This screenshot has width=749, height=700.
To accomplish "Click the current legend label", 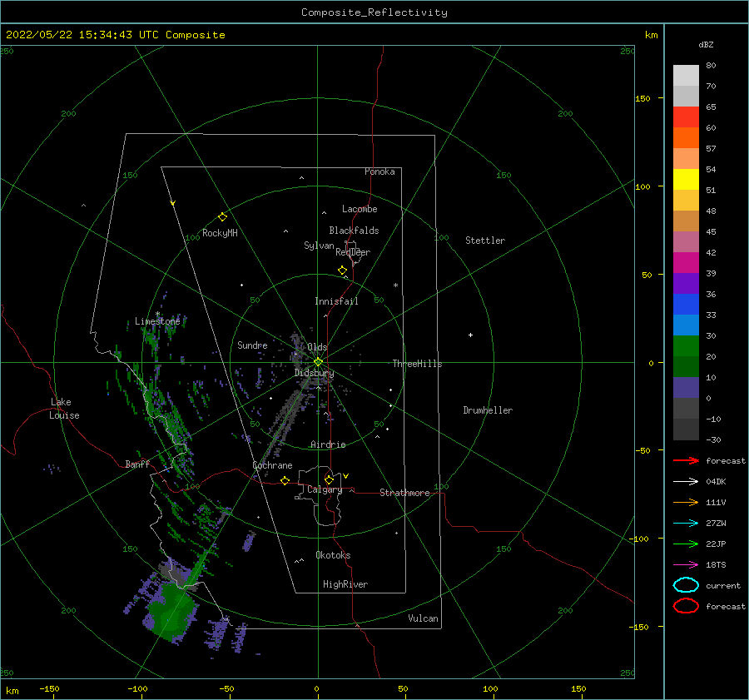I will [x=723, y=585].
